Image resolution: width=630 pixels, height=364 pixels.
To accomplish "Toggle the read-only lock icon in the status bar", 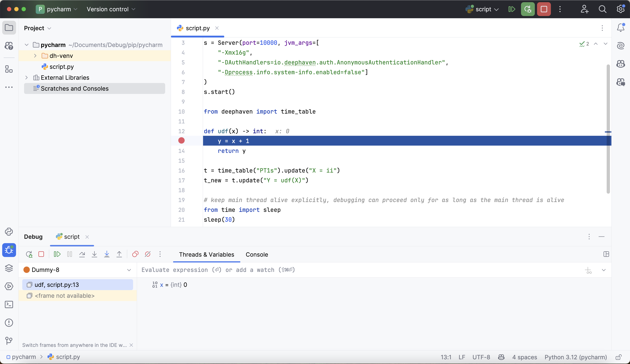I will pyautogui.click(x=619, y=357).
